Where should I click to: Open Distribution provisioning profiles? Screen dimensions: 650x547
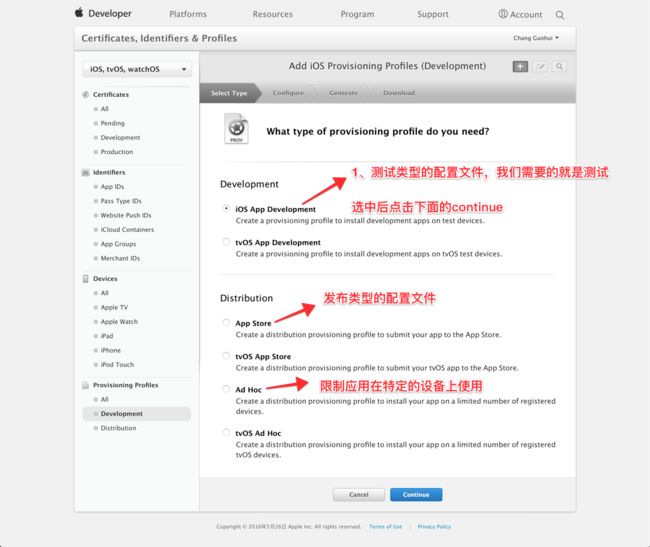click(118, 428)
